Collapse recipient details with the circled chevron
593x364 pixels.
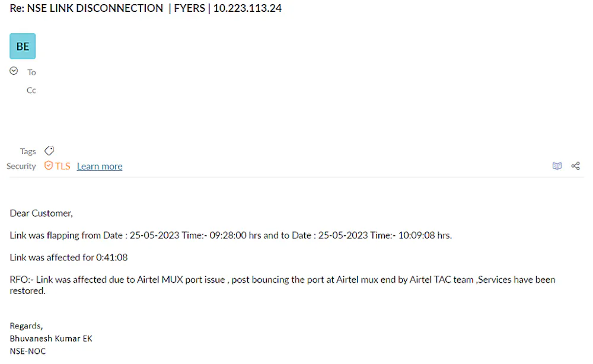click(14, 71)
